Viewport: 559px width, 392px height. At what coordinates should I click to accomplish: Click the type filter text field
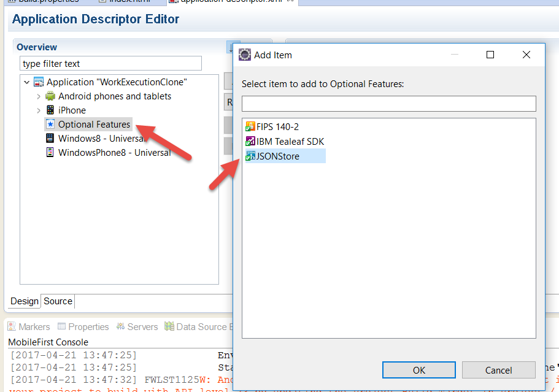[109, 63]
